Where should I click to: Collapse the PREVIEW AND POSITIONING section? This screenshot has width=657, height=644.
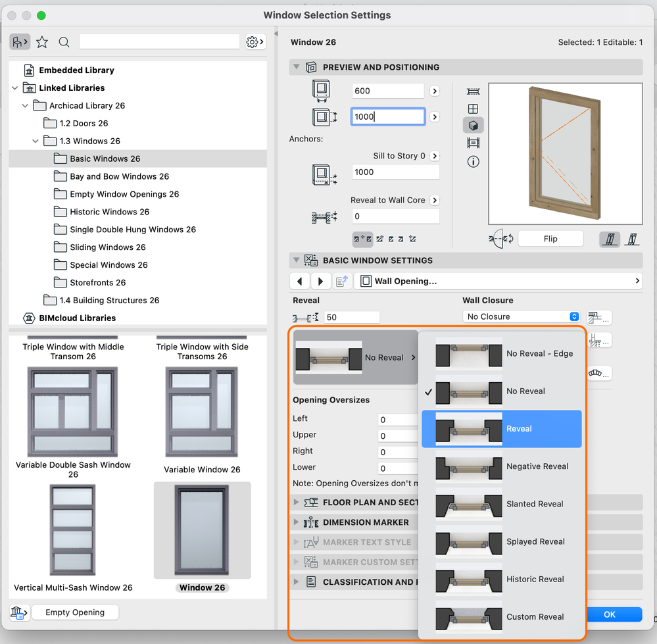297,66
